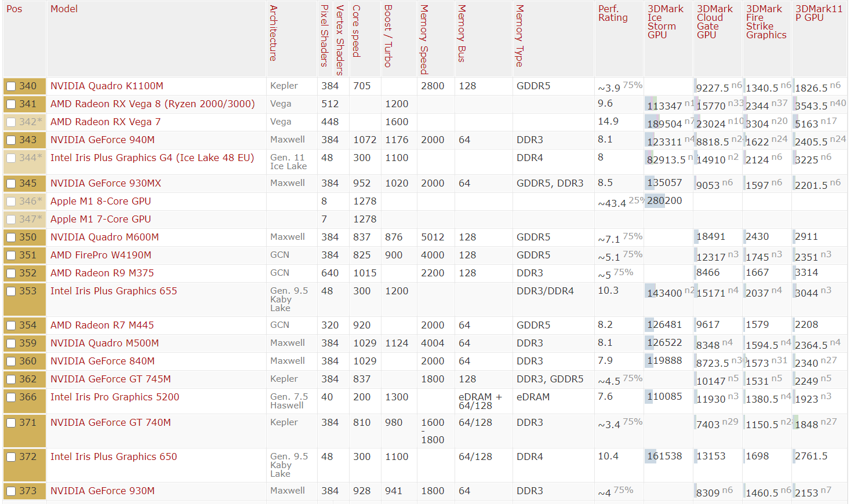Open Apple M1 7-Core GPU link
This screenshot has height=504, width=854.
point(100,219)
